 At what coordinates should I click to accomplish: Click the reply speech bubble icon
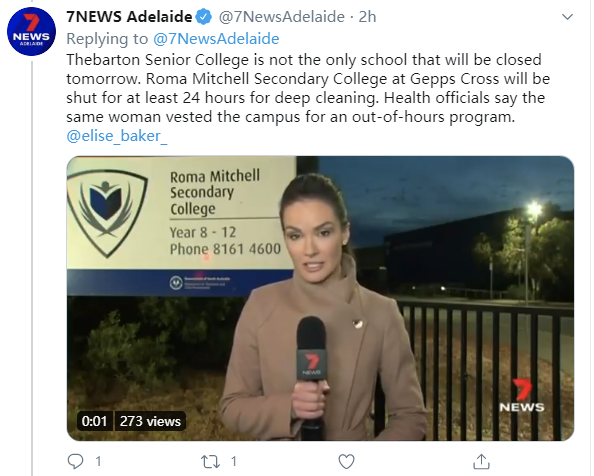point(75,461)
